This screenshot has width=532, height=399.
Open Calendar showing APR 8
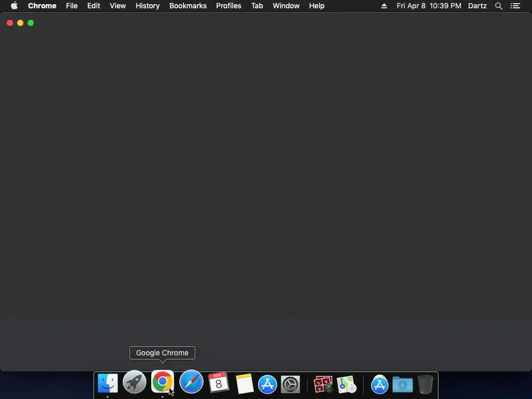tap(219, 383)
